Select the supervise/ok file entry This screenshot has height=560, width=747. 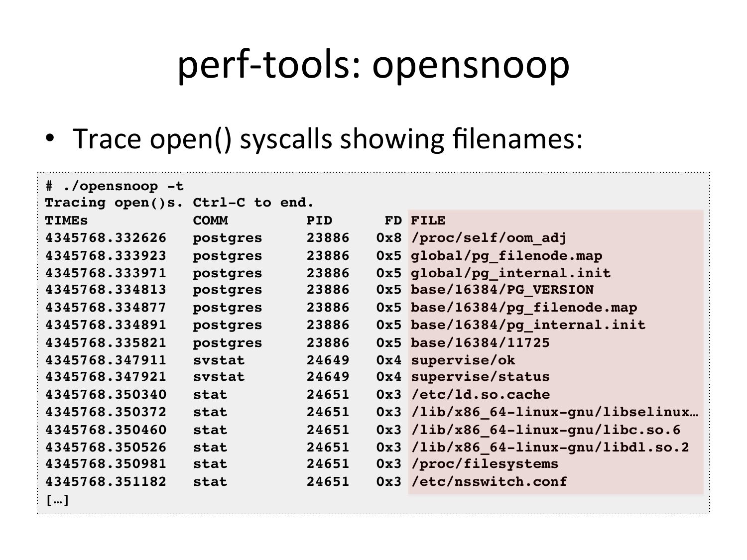(x=463, y=360)
